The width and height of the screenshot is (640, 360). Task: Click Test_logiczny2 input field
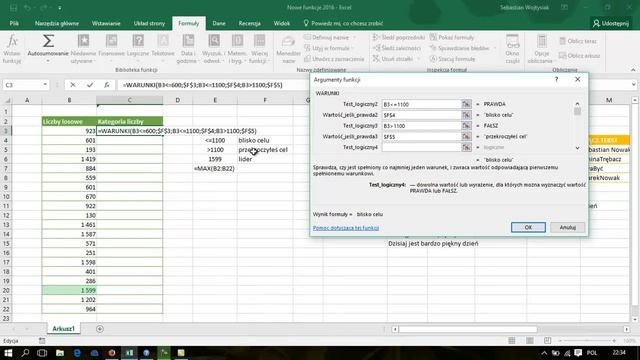[421, 104]
